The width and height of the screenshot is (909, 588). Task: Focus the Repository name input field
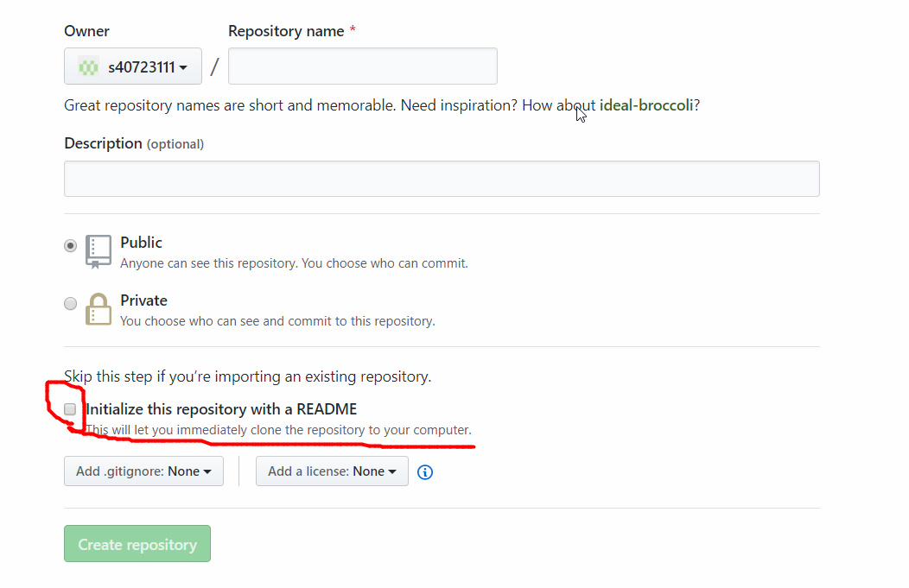pyautogui.click(x=363, y=66)
